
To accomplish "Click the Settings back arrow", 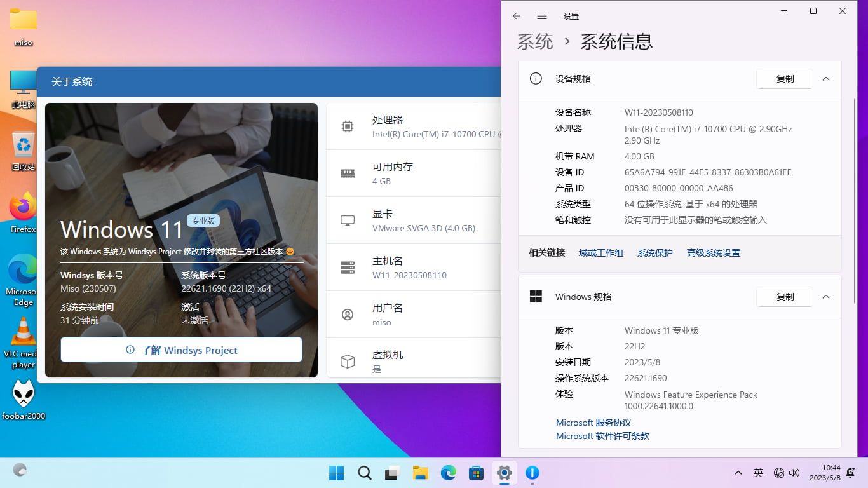I will pos(516,16).
